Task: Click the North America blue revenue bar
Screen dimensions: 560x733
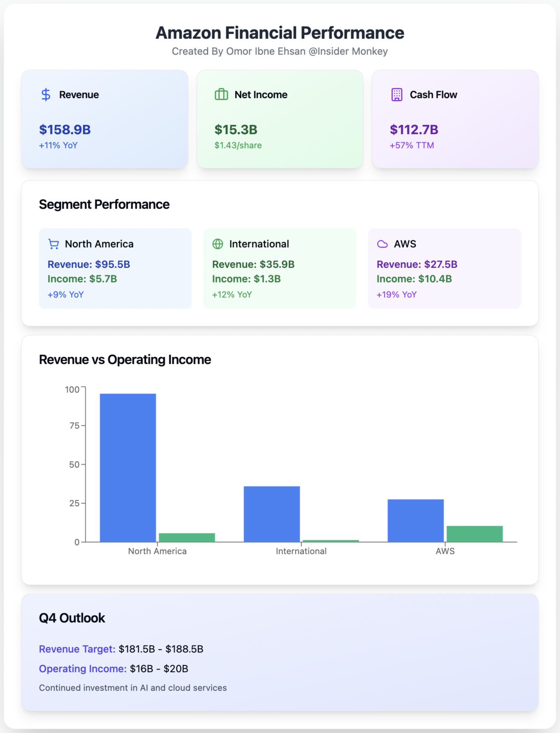Action: [128, 468]
